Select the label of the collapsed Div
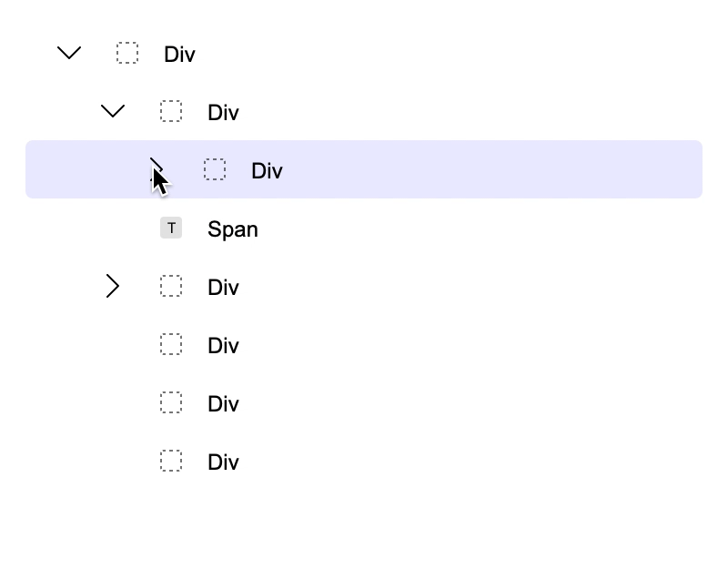Viewport: 728px width, 579px height. pyautogui.click(x=223, y=288)
